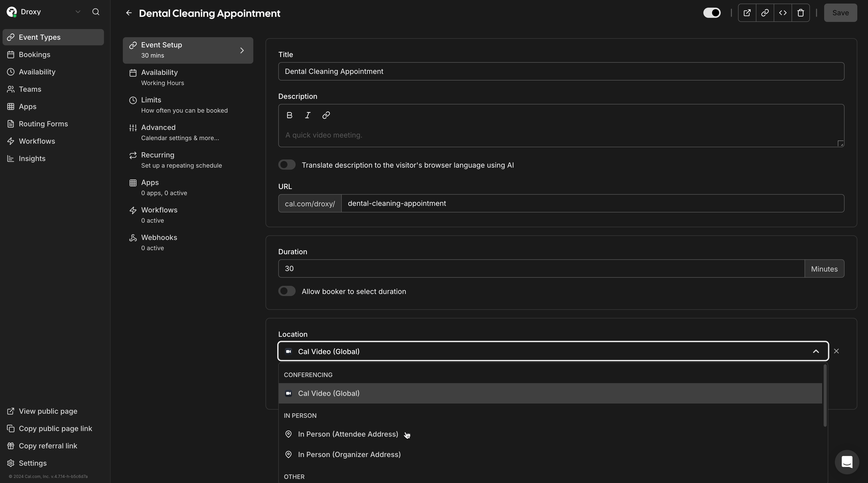Click the Bold formatting icon
The image size is (868, 483).
point(289,115)
